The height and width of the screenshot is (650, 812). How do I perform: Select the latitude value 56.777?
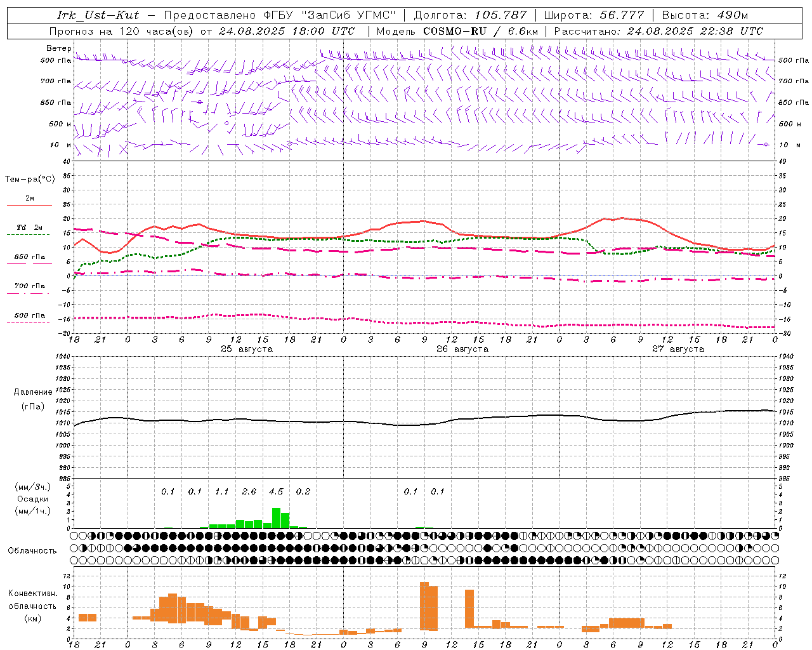pyautogui.click(x=622, y=15)
